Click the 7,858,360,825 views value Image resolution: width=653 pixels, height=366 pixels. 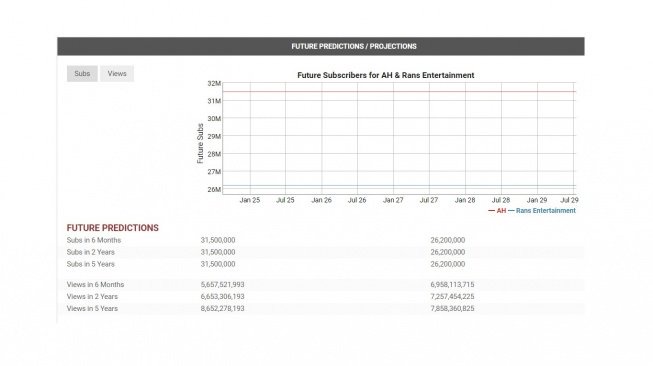pos(452,309)
